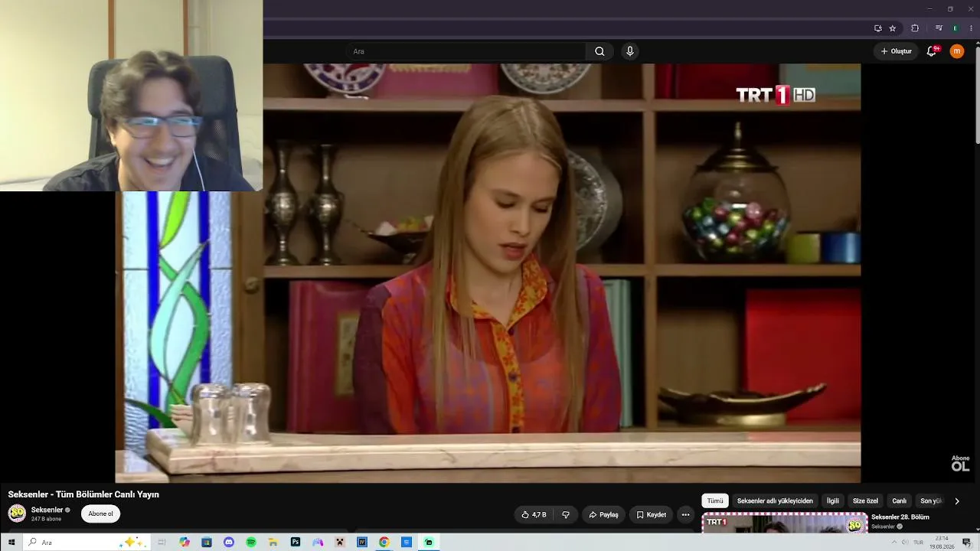The width and height of the screenshot is (980, 551).
Task: Click the video title Seksenler - Tüm Bölümler Canlı Yayın
Action: [83, 494]
